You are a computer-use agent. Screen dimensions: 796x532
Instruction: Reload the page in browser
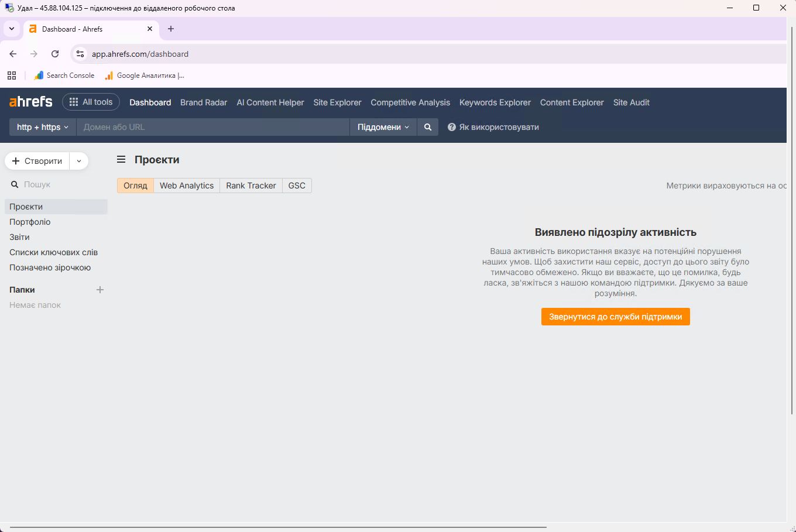point(55,54)
